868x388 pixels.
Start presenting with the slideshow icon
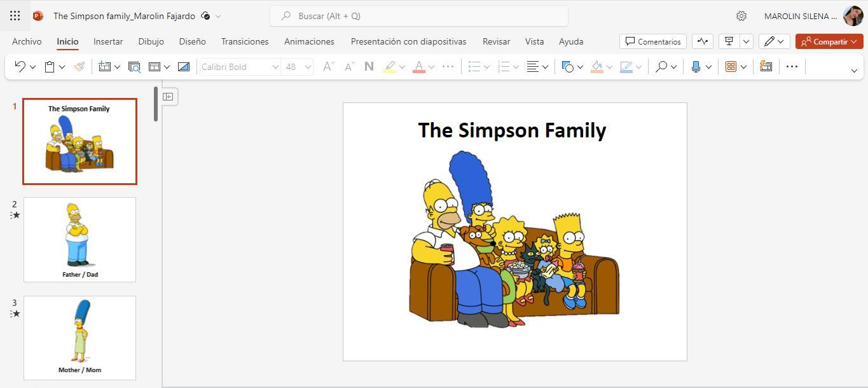click(x=729, y=41)
